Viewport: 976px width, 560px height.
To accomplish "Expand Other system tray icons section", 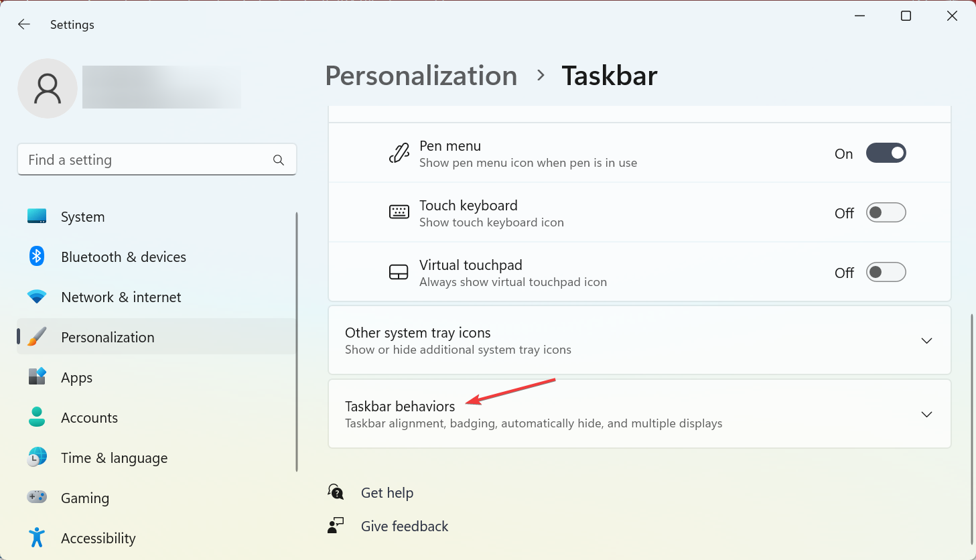I will (926, 341).
